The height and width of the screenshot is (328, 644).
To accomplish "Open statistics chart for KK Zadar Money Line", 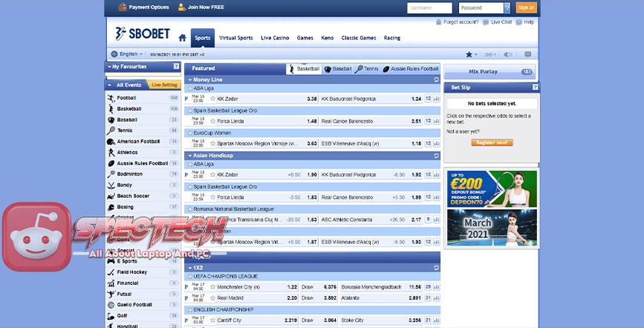I will coord(436,99).
